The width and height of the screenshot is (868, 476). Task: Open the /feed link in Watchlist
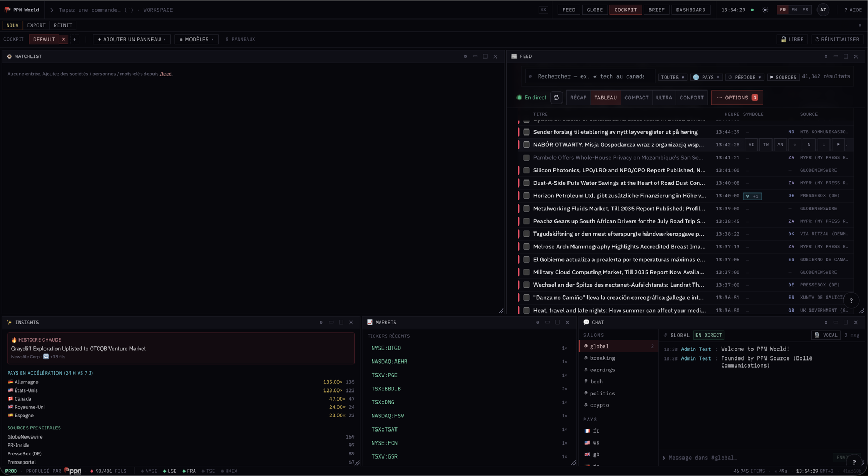pos(165,74)
